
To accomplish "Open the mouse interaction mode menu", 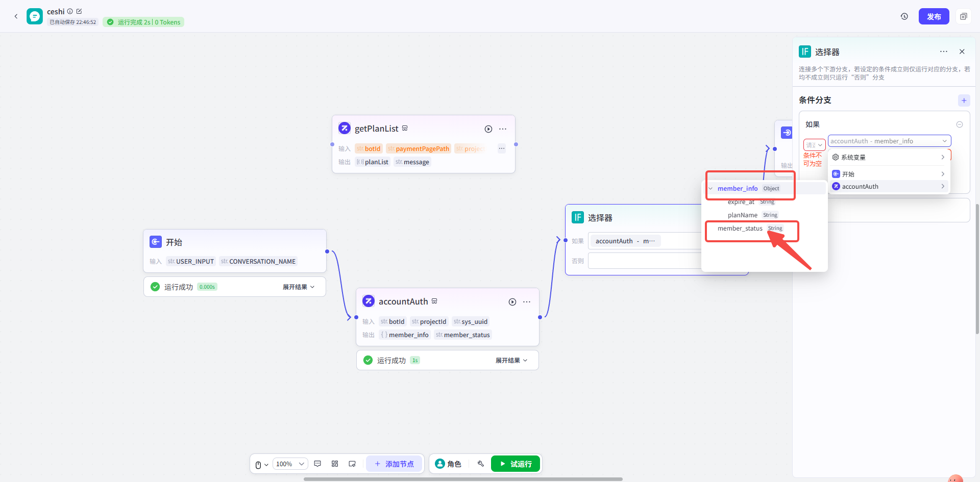I will pos(261,464).
